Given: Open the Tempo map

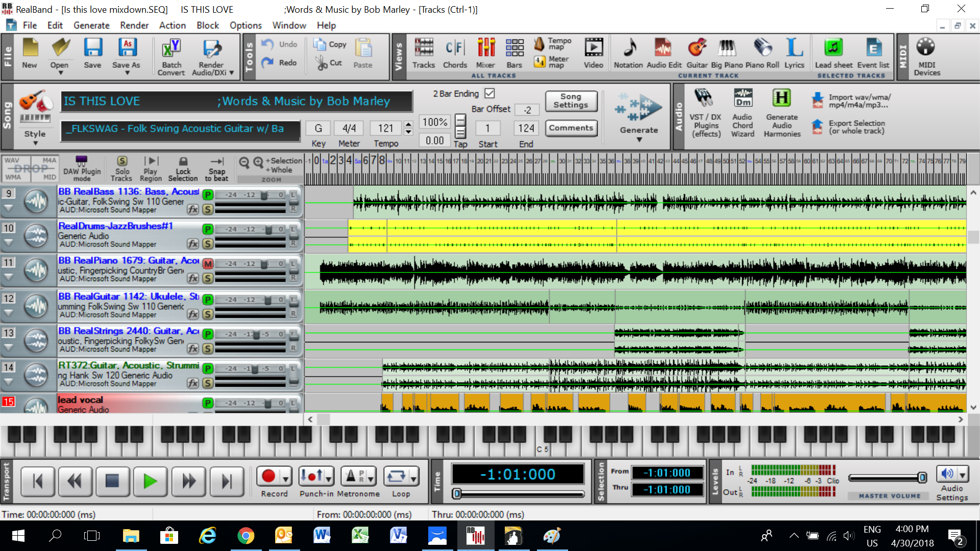Looking at the screenshot, I should [553, 44].
